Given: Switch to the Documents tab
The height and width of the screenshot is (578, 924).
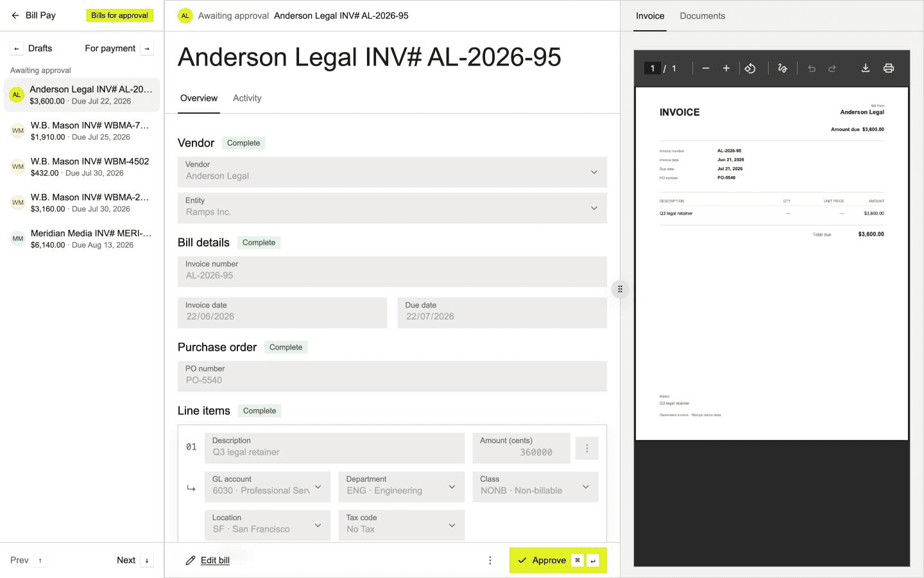Looking at the screenshot, I should [703, 16].
